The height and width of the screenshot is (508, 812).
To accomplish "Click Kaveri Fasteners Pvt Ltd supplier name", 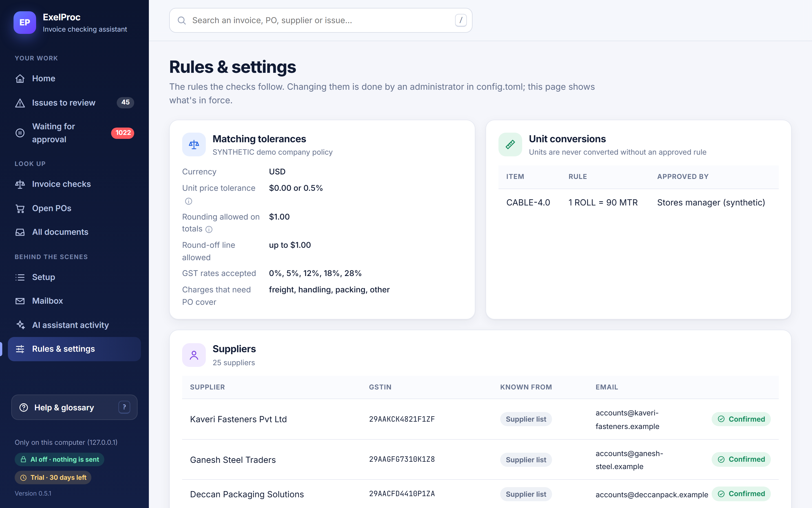I will [x=238, y=419].
